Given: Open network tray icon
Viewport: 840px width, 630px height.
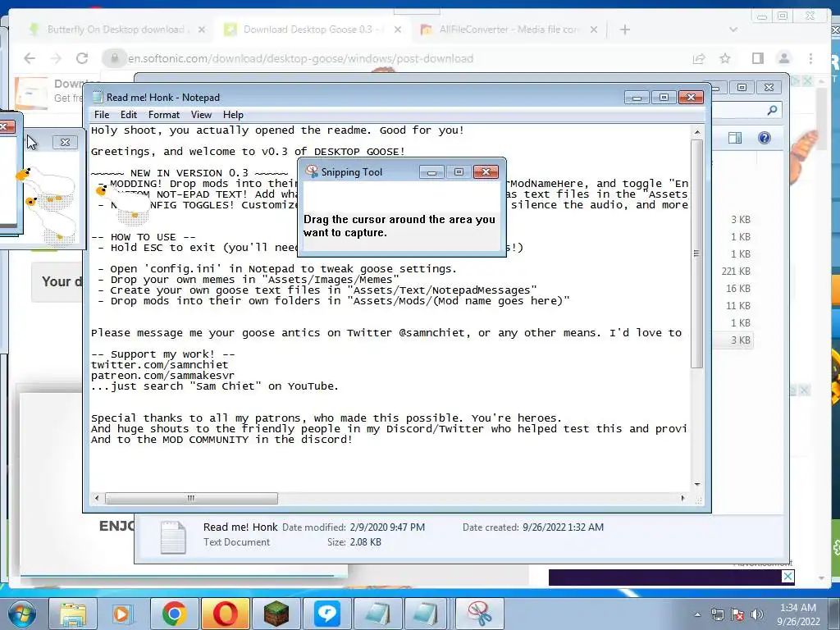Looking at the screenshot, I should point(717,614).
